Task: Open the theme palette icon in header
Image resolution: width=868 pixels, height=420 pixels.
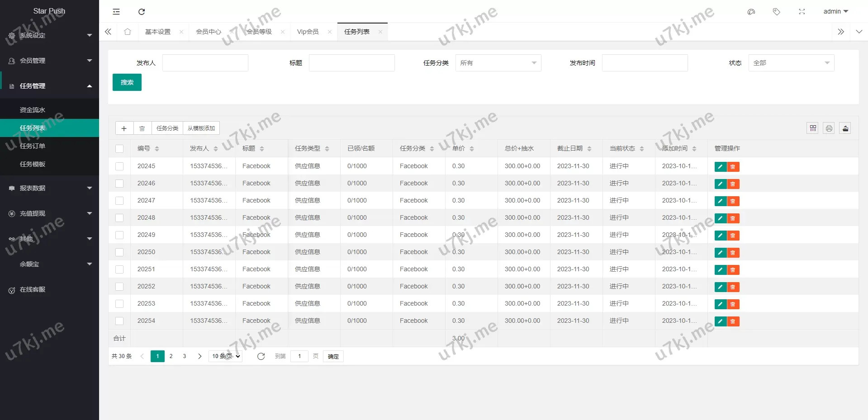Action: (x=751, y=12)
